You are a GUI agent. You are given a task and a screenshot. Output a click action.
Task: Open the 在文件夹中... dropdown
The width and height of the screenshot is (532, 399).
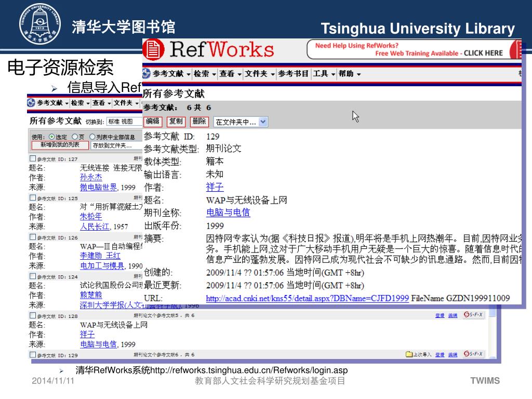point(241,122)
